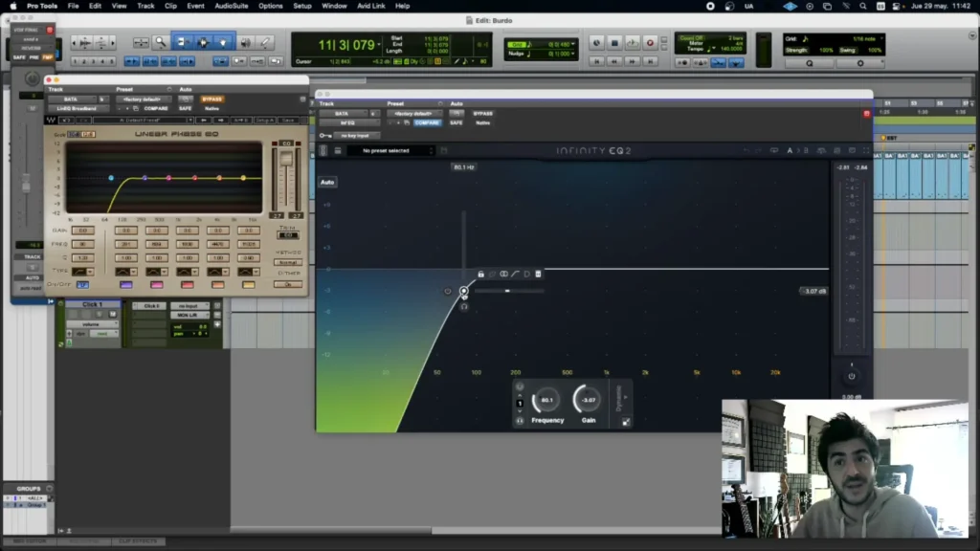Click the low-cut band Freq value field

click(82, 244)
